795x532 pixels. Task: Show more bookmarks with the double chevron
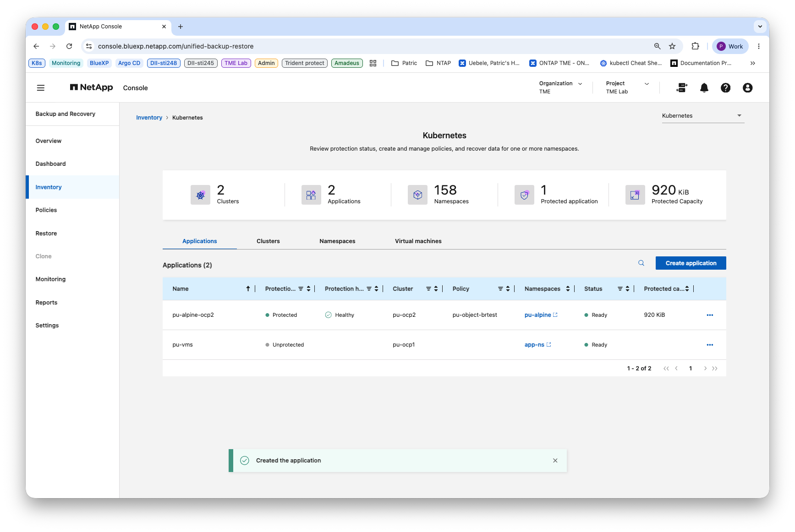point(752,63)
